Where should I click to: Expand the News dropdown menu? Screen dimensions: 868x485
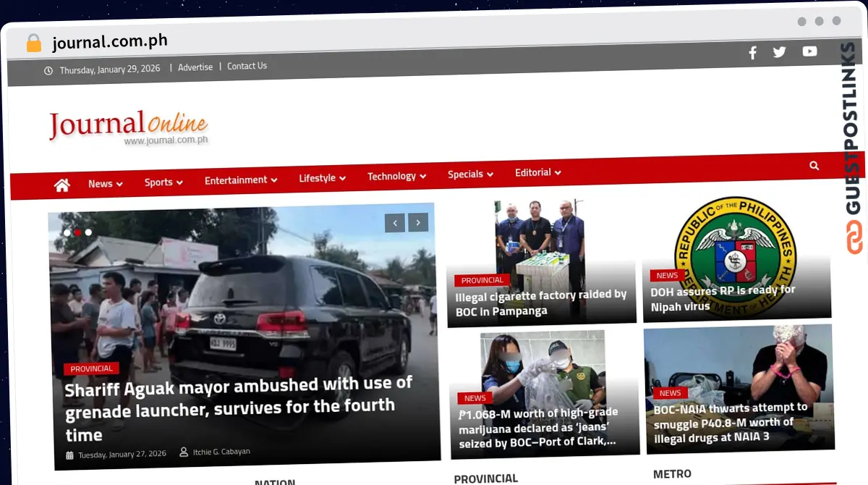tap(105, 183)
